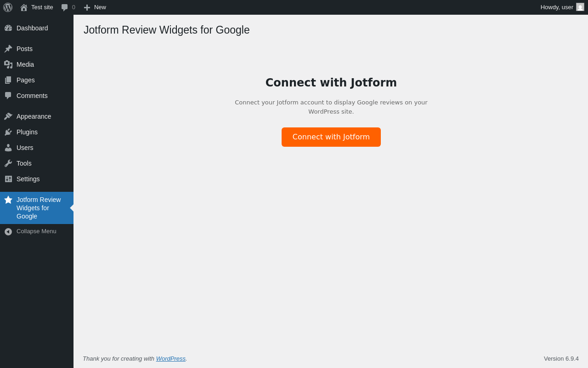The height and width of the screenshot is (368, 588).
Task: Click the Plugins plug icon
Action: click(8, 132)
